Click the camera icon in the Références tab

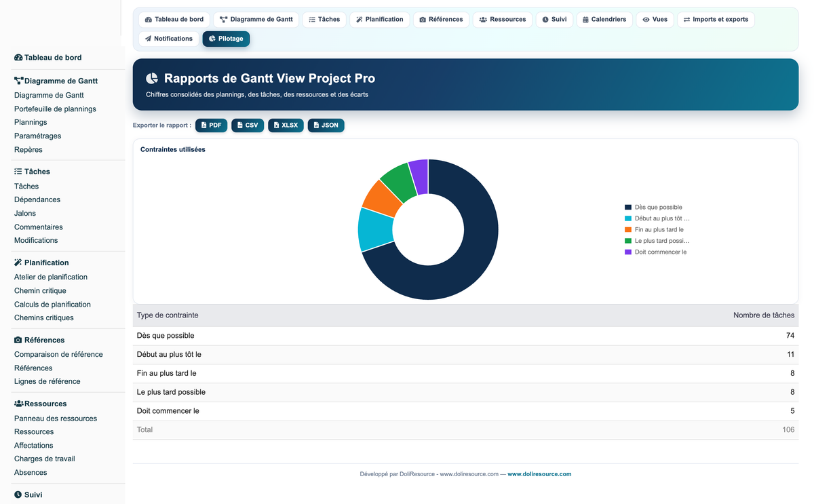tap(423, 20)
